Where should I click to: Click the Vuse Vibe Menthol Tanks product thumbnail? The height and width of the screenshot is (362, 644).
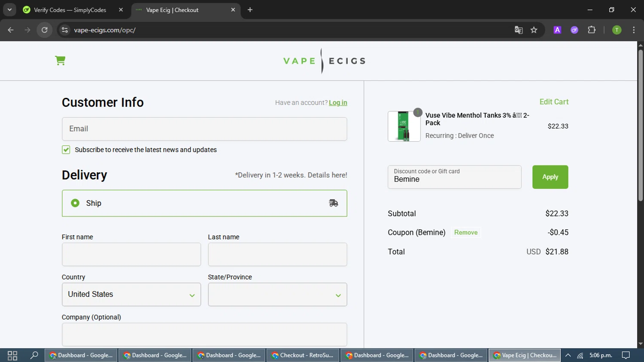[404, 126]
